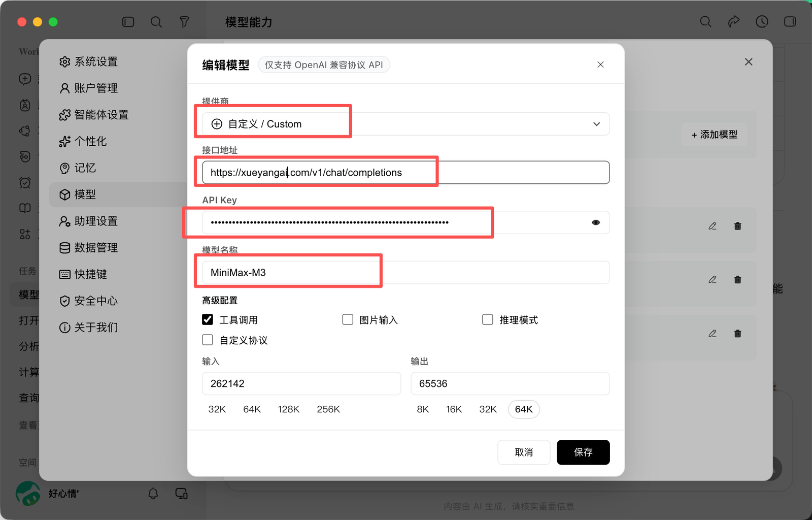Click the 快捷键 keyboard icon
This screenshot has height=520, width=812.
pyautogui.click(x=64, y=275)
